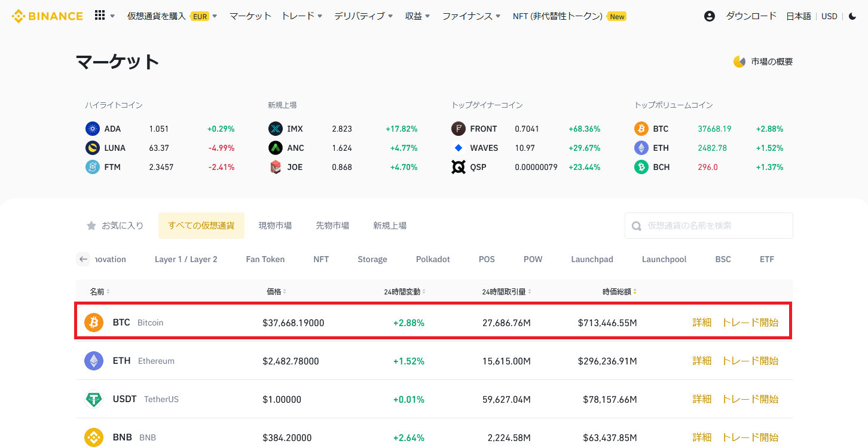Viewport: 868px width, 447px height.
Task: Sort the table by 24時間取引量 column
Action: [x=507, y=291]
